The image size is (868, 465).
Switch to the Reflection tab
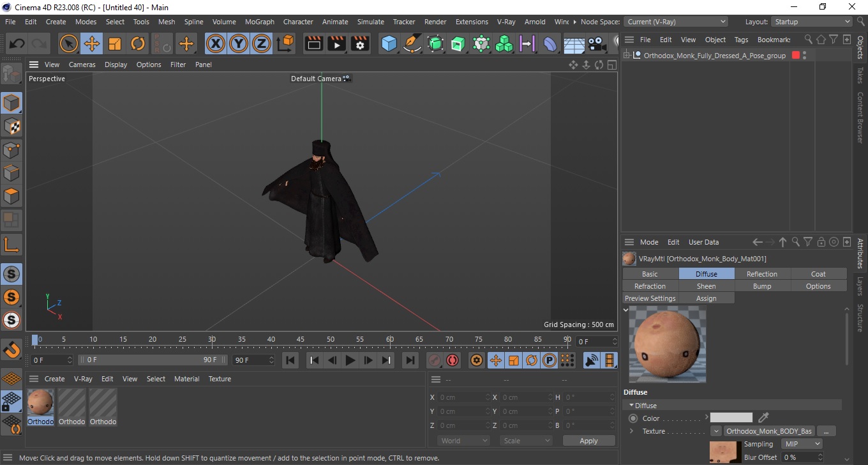(x=762, y=274)
